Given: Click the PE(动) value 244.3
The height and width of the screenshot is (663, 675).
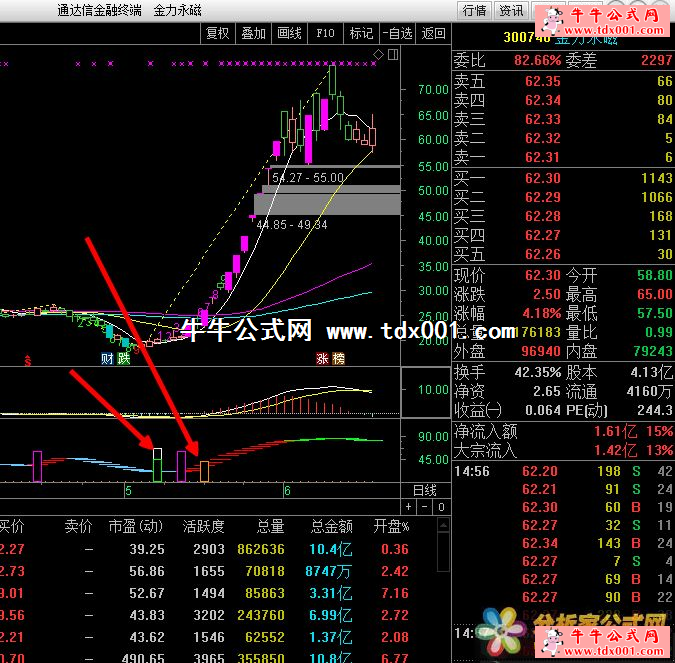Looking at the screenshot, I should [655, 410].
